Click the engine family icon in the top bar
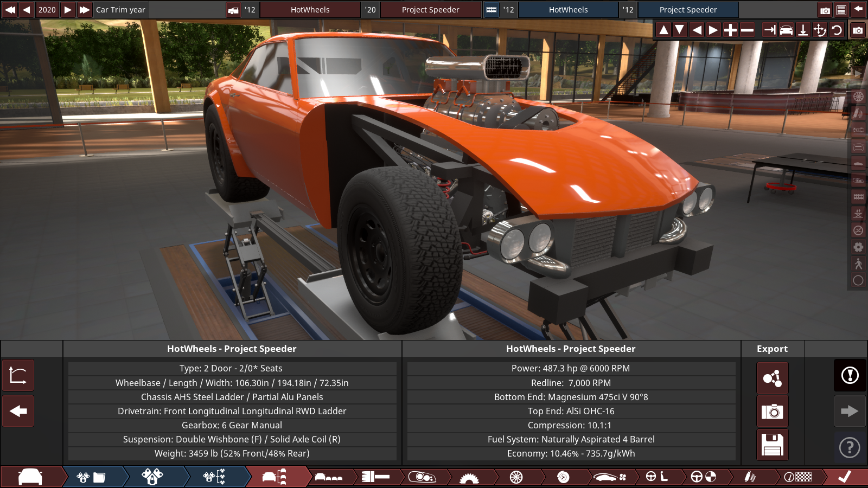This screenshot has height=488, width=868. coord(492,10)
